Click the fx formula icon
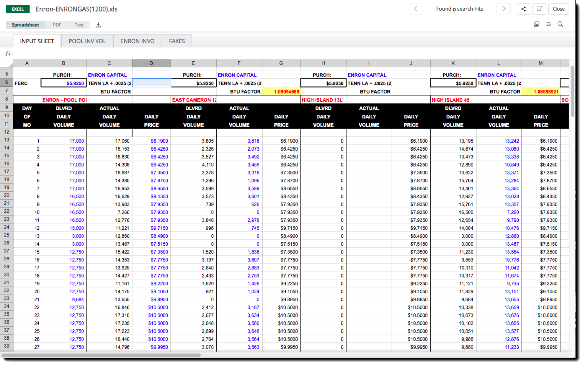This screenshot has height=370, width=588. [x=8, y=53]
